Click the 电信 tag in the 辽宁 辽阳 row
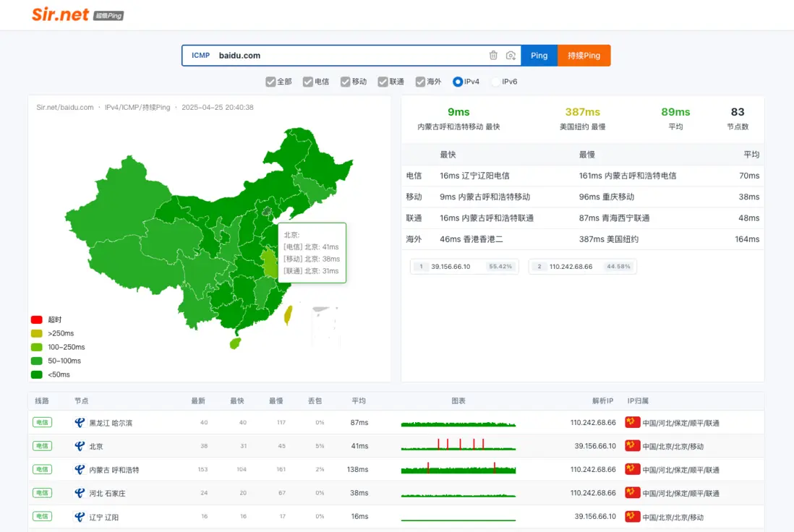 coord(42,517)
